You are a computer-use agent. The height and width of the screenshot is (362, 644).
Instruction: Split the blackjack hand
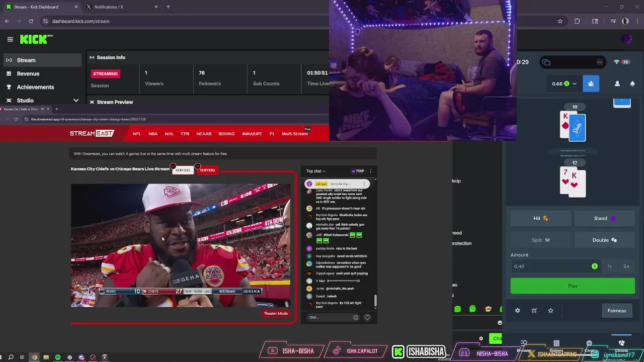[541, 240]
